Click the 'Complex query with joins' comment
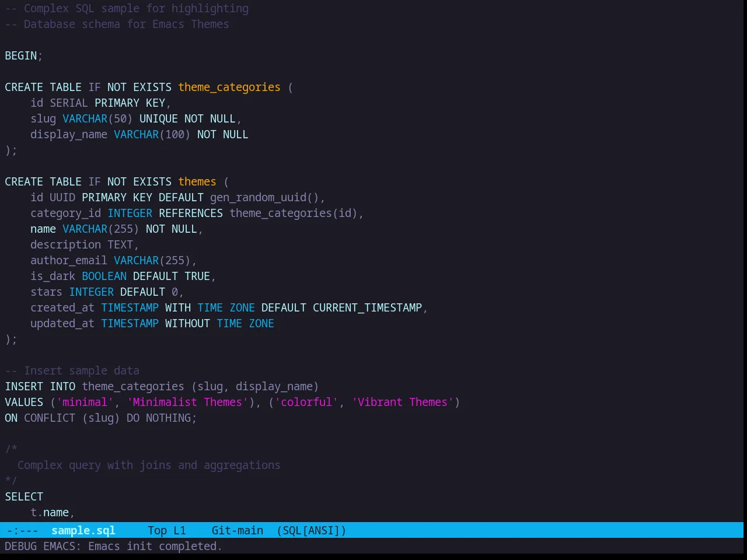This screenshot has height=560, width=747. point(149,465)
